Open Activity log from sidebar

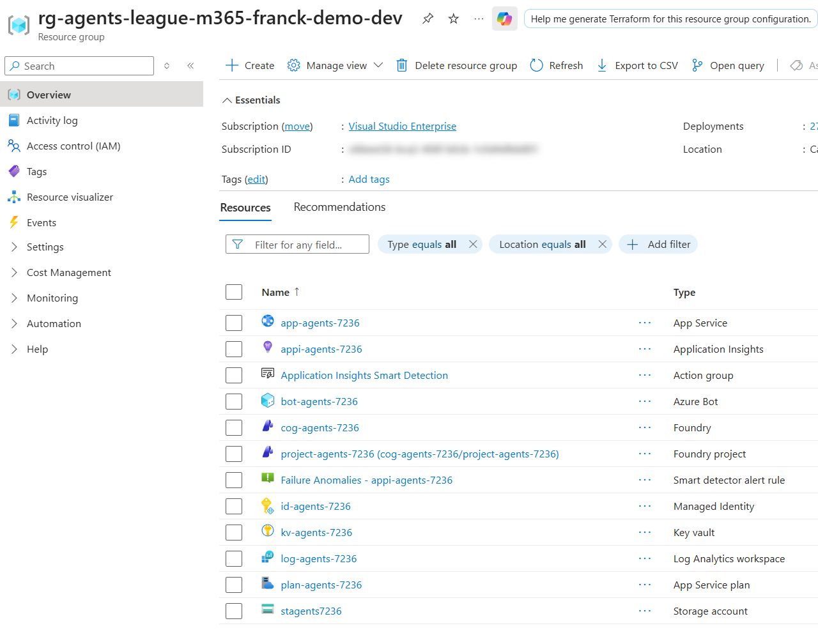pos(52,120)
